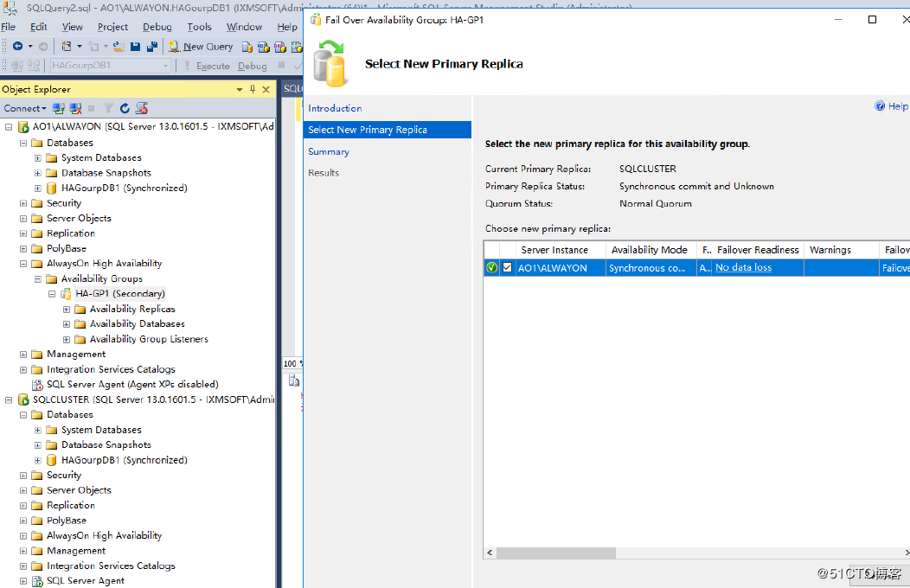Click the SQLCLUSTER server node icon
910x588 pixels.
point(23,399)
